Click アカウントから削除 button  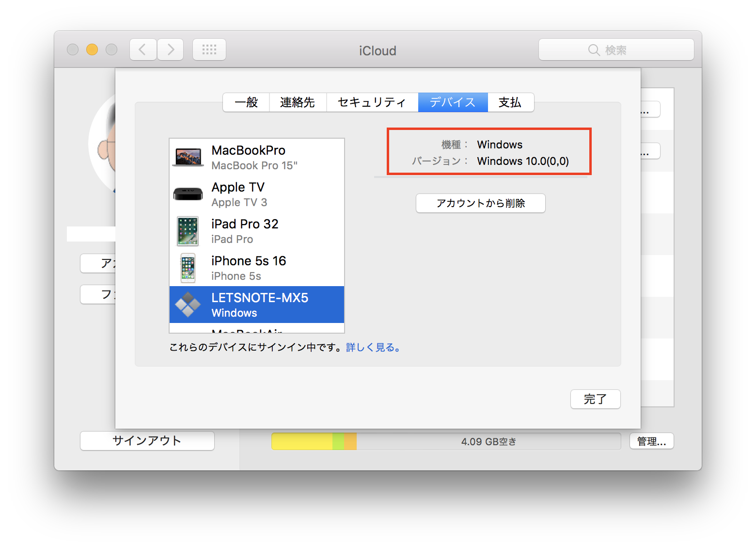(481, 203)
